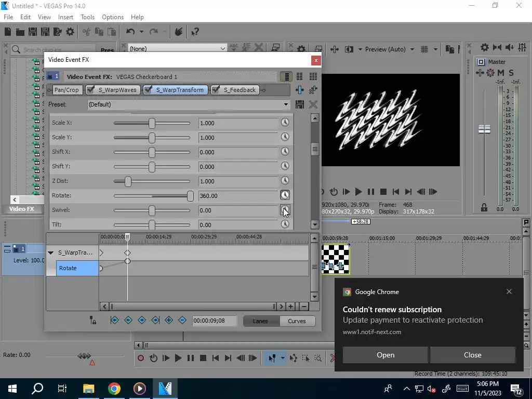Click the Scale X animate stopwatch icon
Image resolution: width=532 pixels, height=399 pixels.
click(x=285, y=123)
